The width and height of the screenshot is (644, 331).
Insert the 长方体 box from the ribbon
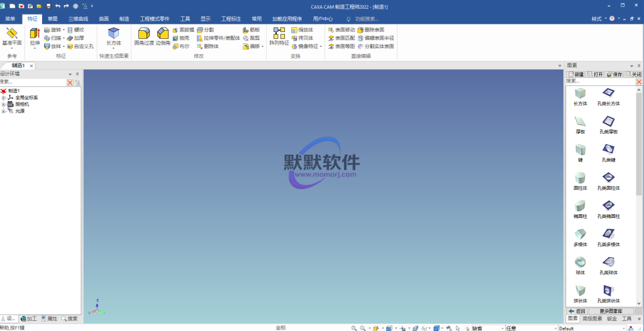[x=113, y=34]
